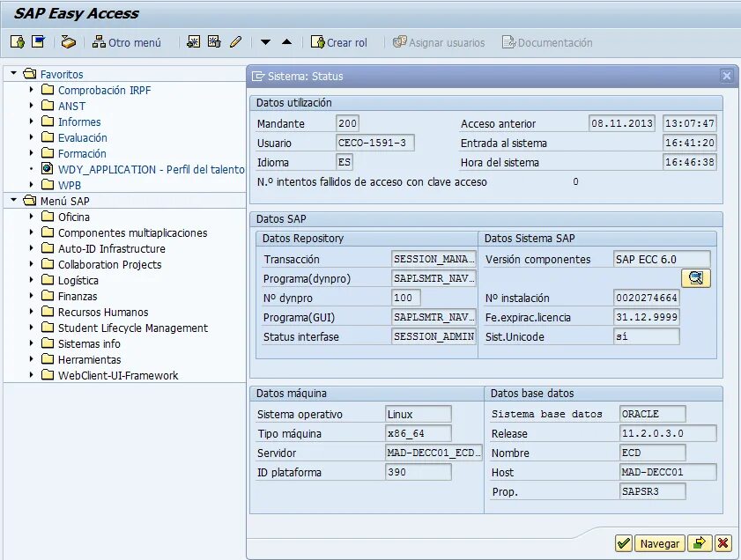Select WebClient-UI-Framework tree item

click(118, 375)
